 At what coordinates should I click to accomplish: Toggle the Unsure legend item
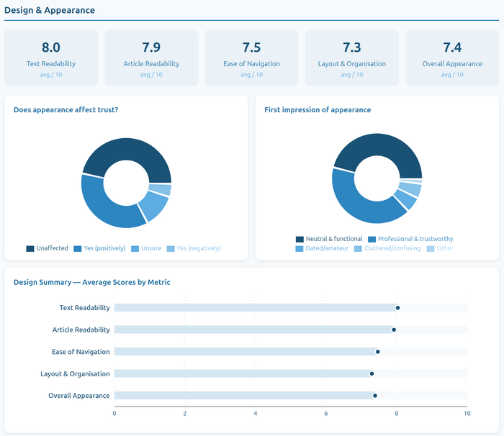[x=145, y=248]
